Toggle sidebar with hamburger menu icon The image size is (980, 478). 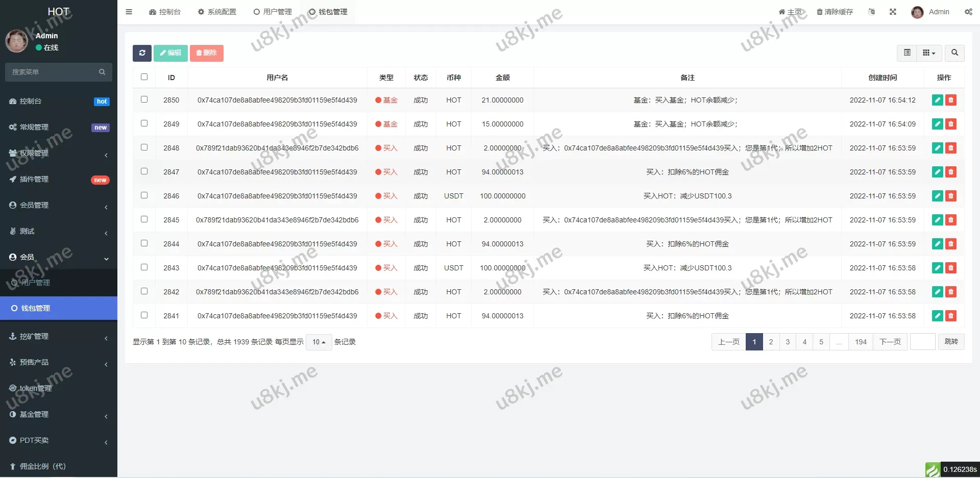129,12
